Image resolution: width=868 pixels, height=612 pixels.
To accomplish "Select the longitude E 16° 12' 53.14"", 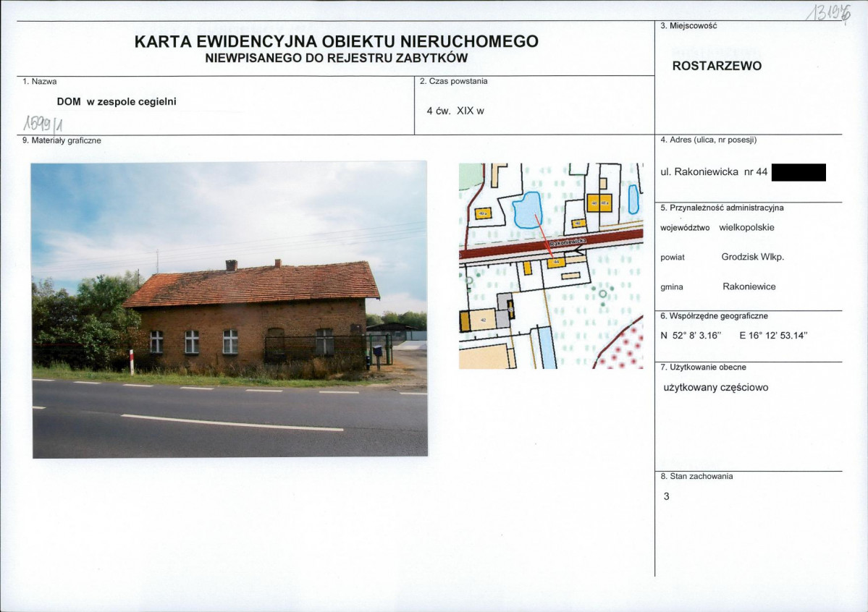I will click(x=773, y=336).
